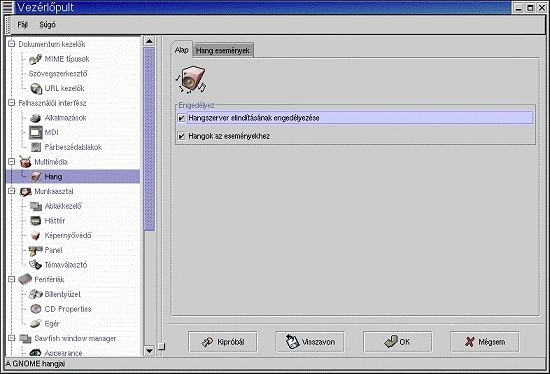Collapse the Multimédia tree branch
Viewport: 550px width, 374px height.
pos(12,162)
